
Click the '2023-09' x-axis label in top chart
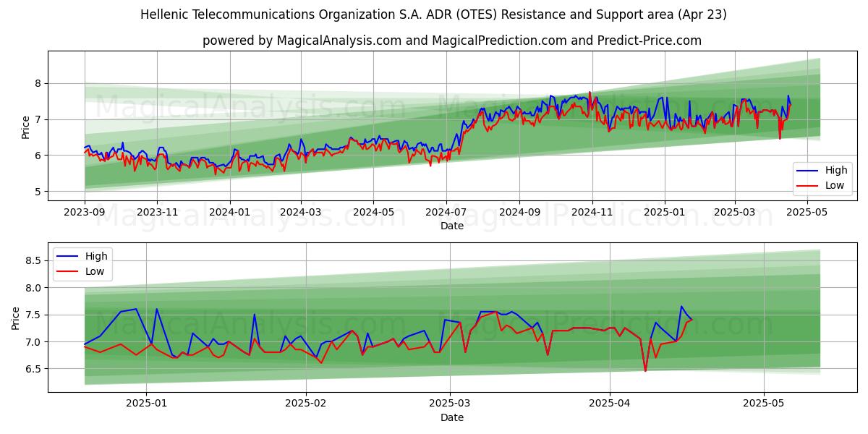coord(85,213)
